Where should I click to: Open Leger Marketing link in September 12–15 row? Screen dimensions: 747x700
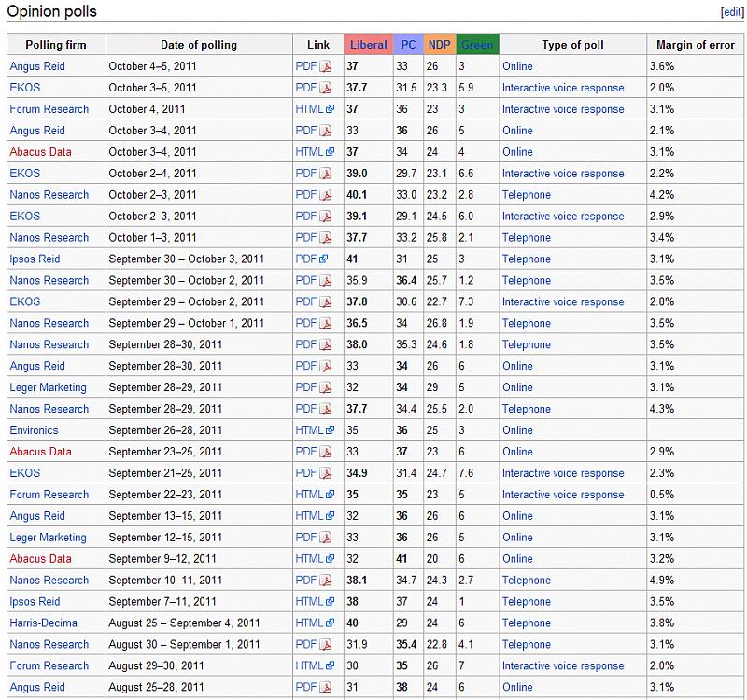(48, 538)
